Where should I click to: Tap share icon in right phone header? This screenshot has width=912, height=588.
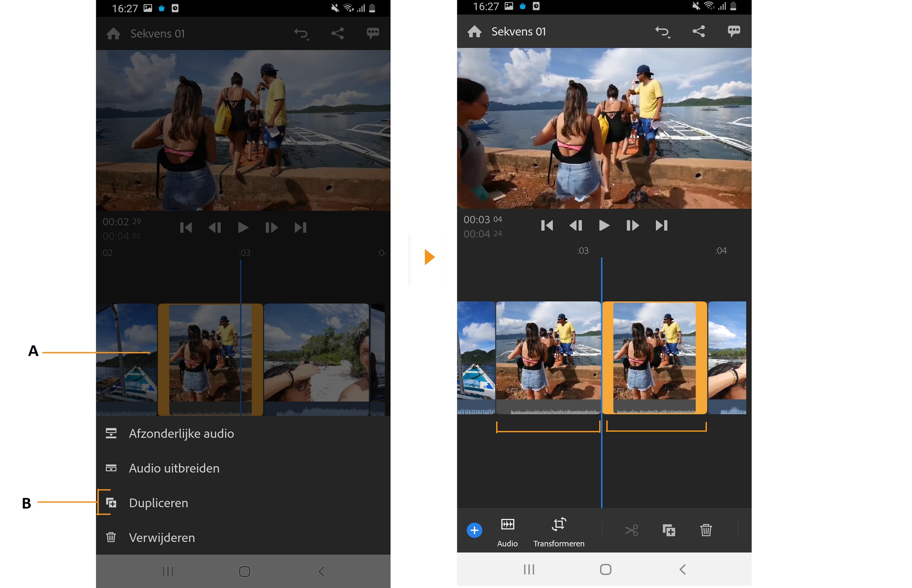[698, 31]
